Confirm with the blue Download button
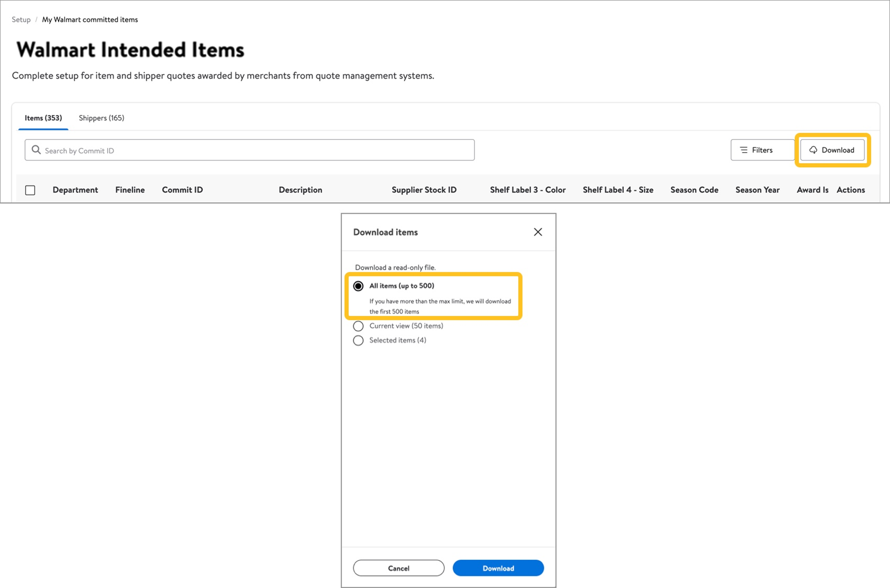This screenshot has width=890, height=588. [498, 568]
